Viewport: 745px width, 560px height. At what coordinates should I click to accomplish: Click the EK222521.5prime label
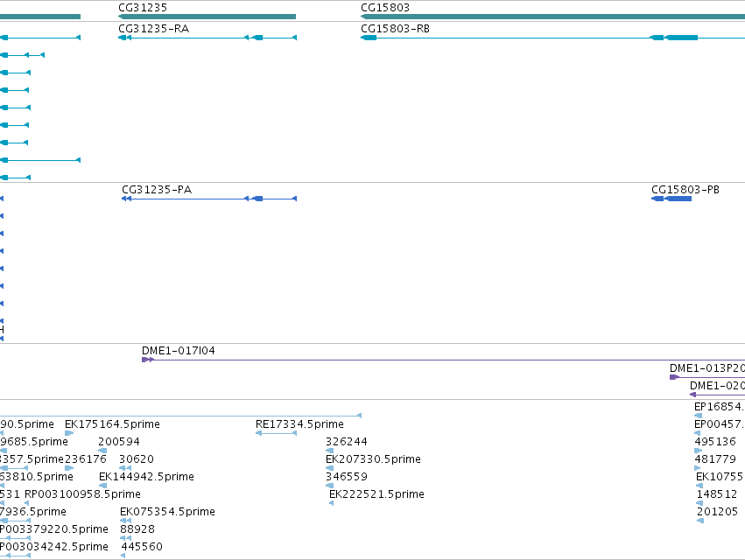tap(376, 494)
